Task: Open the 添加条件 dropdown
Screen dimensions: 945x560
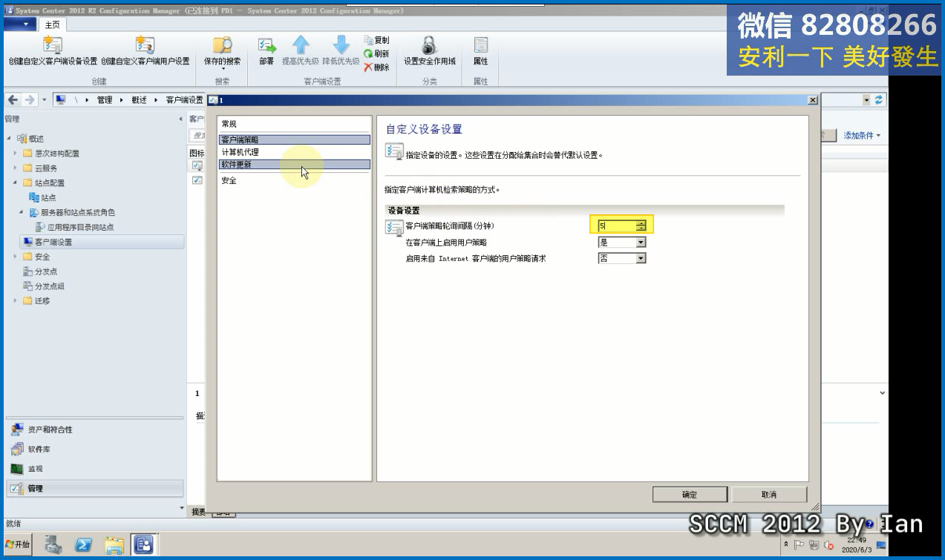Action: (x=862, y=136)
